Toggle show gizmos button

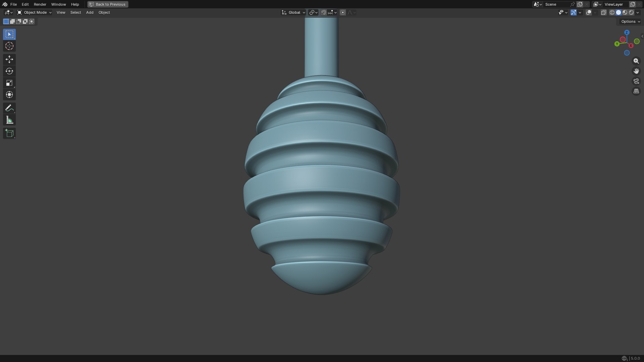pos(574,12)
